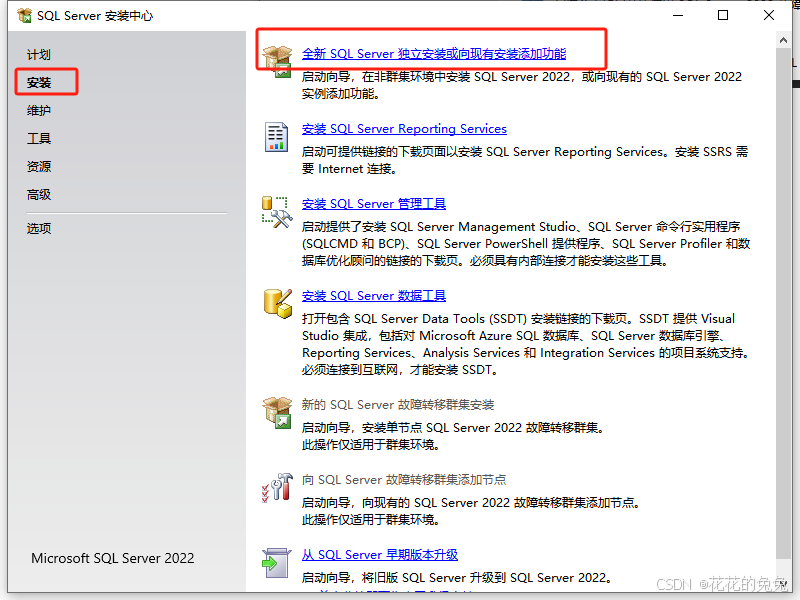Image resolution: width=800 pixels, height=600 pixels.
Task: Open the 资源 section
Action: pos(39,166)
